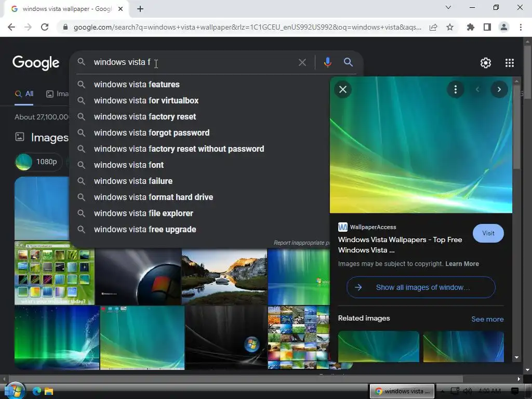
Task: Open the Google apps grid
Action: coord(510,63)
